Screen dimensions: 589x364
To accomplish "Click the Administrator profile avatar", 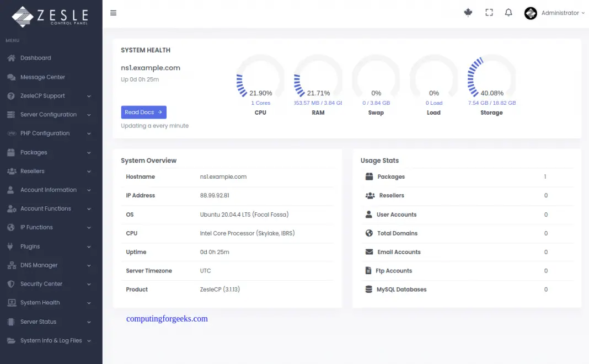I will [530, 13].
